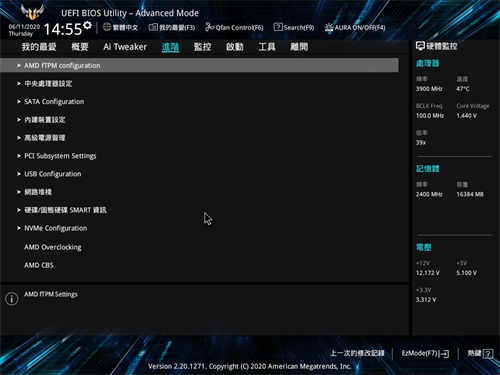This screenshot has width=500, height=375.
Task: Click the AURA lighting icon
Action: [329, 27]
